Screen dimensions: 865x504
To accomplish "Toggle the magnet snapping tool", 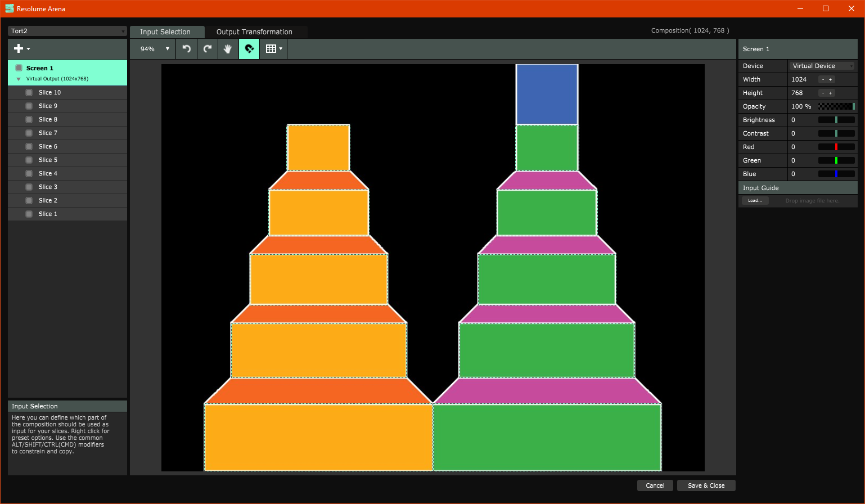I will (x=249, y=49).
